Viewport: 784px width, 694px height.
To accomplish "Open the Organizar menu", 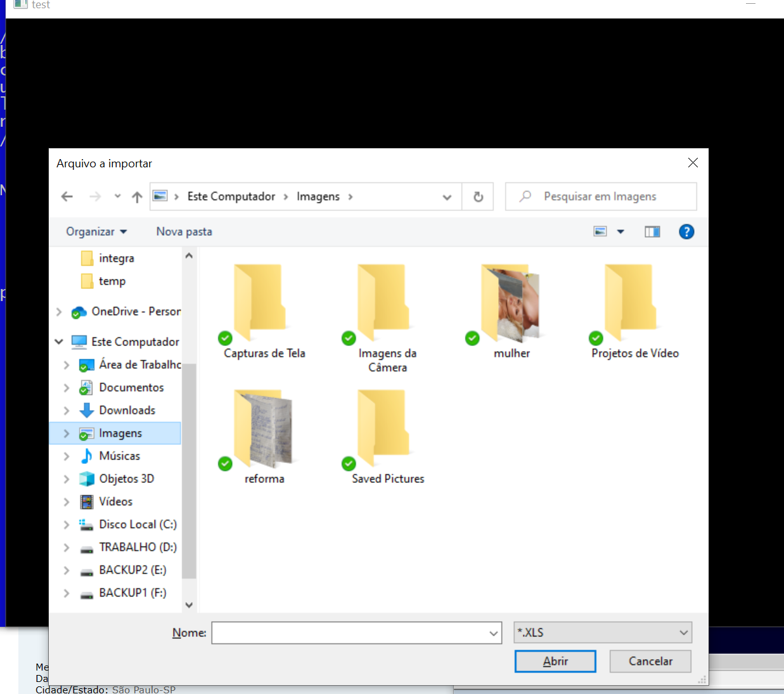I will click(x=96, y=231).
